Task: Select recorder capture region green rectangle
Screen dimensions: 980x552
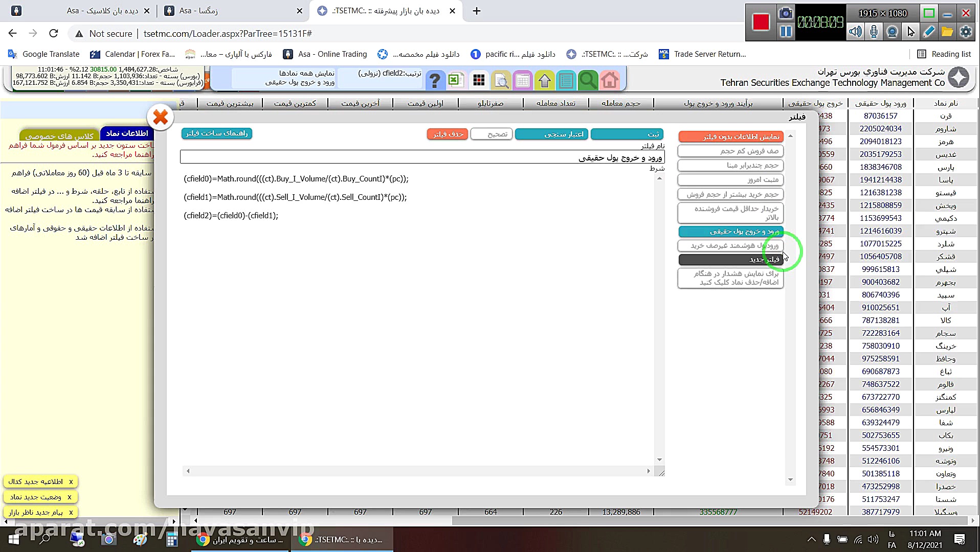Action: coord(929,13)
